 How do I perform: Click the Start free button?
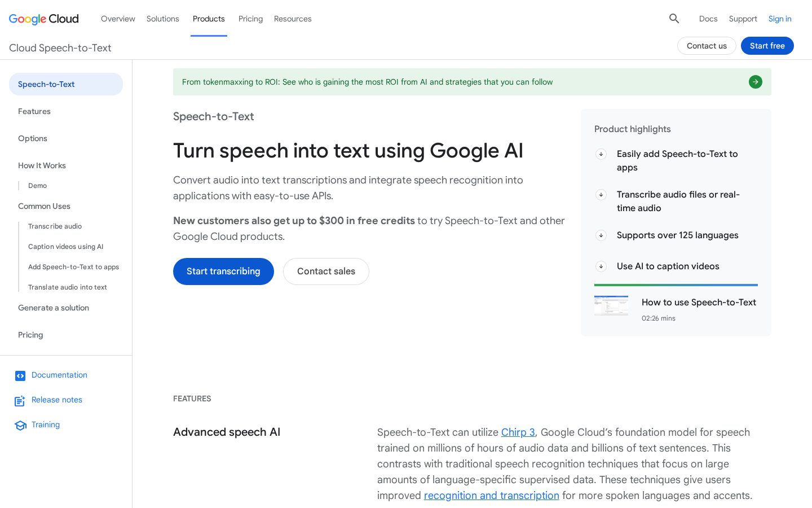click(x=767, y=46)
